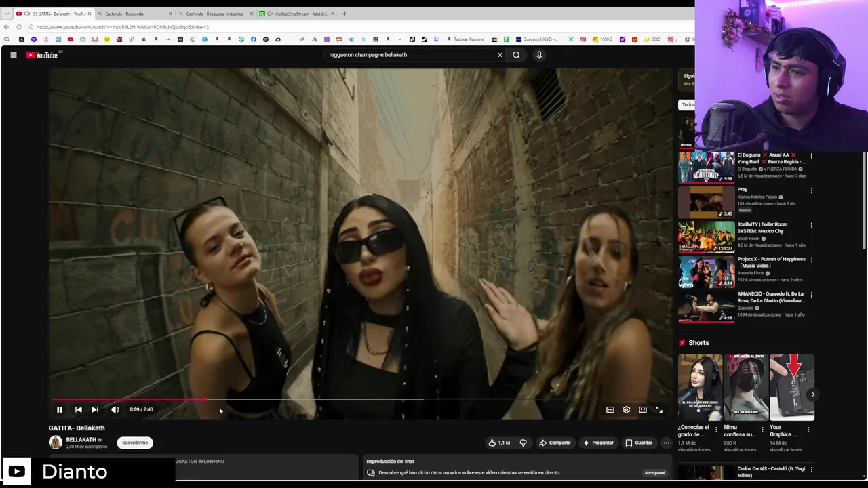Open the BELLAKATH channel name link
This screenshot has height=488, width=868.
click(81, 440)
